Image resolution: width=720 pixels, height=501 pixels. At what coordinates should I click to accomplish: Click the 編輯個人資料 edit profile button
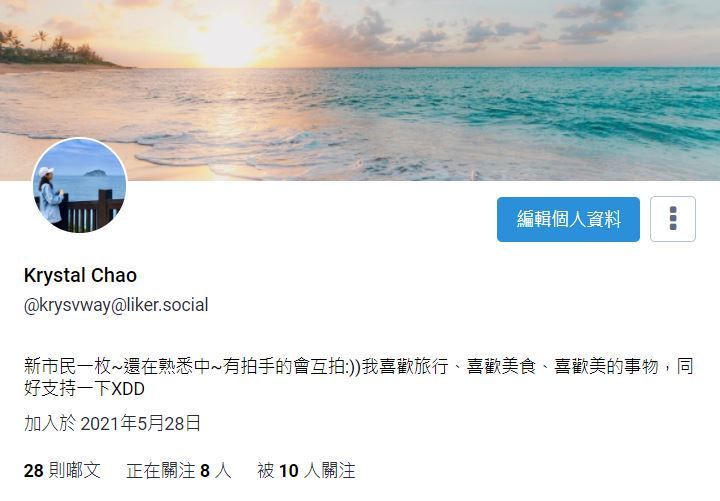click(x=568, y=220)
